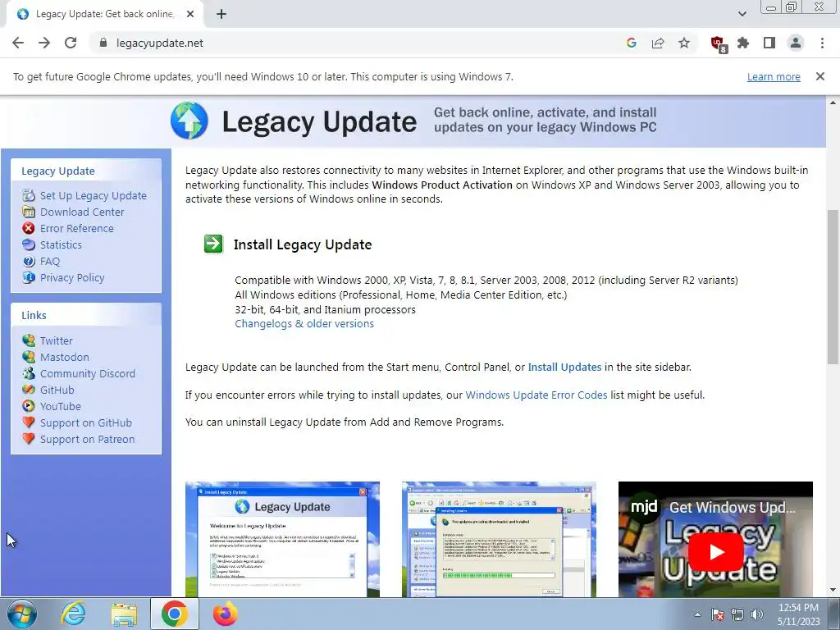
Task: Click the Privacy Policy info icon
Action: pyautogui.click(x=29, y=277)
